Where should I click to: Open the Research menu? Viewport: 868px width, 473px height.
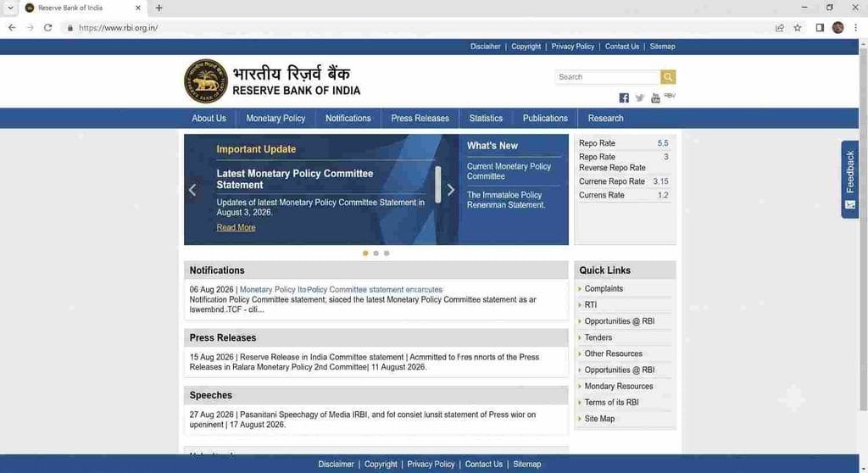point(605,119)
